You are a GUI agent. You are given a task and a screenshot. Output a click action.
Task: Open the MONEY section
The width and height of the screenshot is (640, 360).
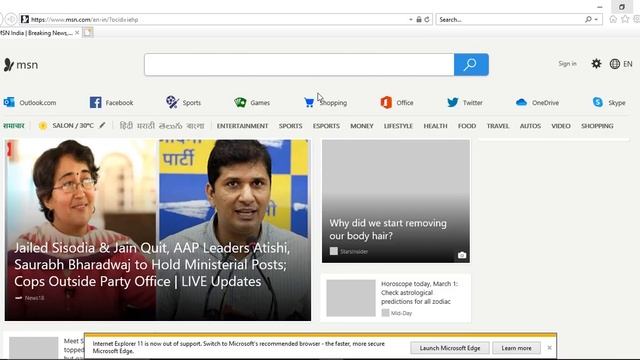(x=362, y=126)
